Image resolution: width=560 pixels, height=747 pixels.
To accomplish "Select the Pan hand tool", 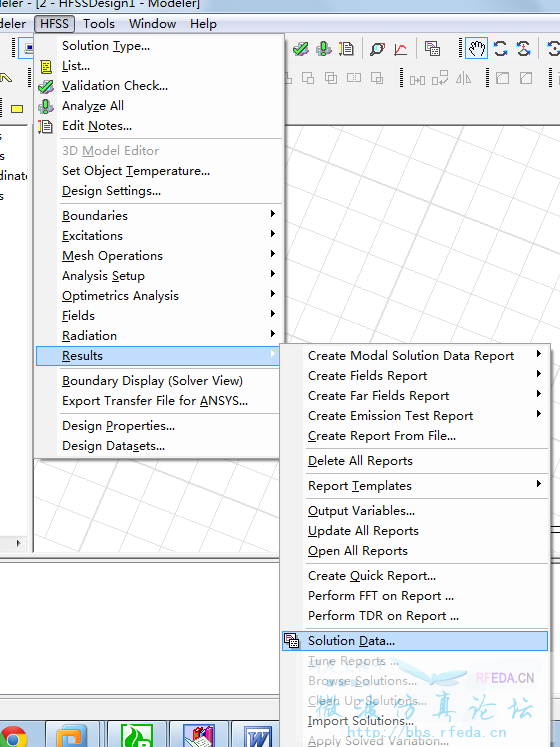I will [x=476, y=49].
